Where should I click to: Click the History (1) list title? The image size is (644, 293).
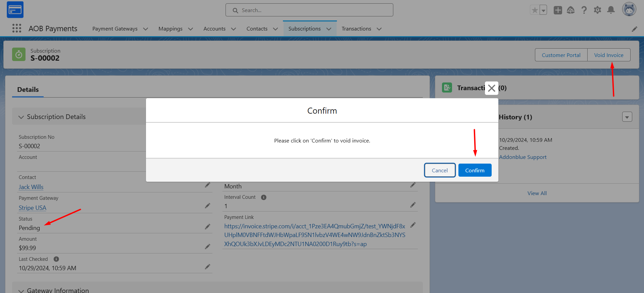point(515,117)
